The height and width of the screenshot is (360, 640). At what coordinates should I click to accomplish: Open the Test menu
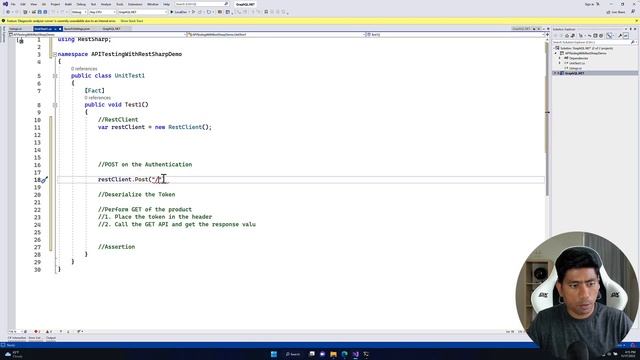tap(93, 4)
